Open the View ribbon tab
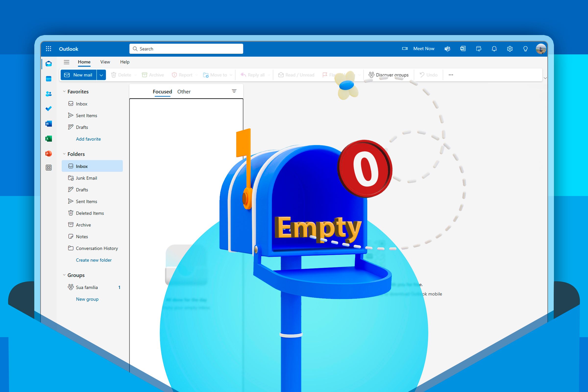The height and width of the screenshot is (392, 588). [x=105, y=62]
